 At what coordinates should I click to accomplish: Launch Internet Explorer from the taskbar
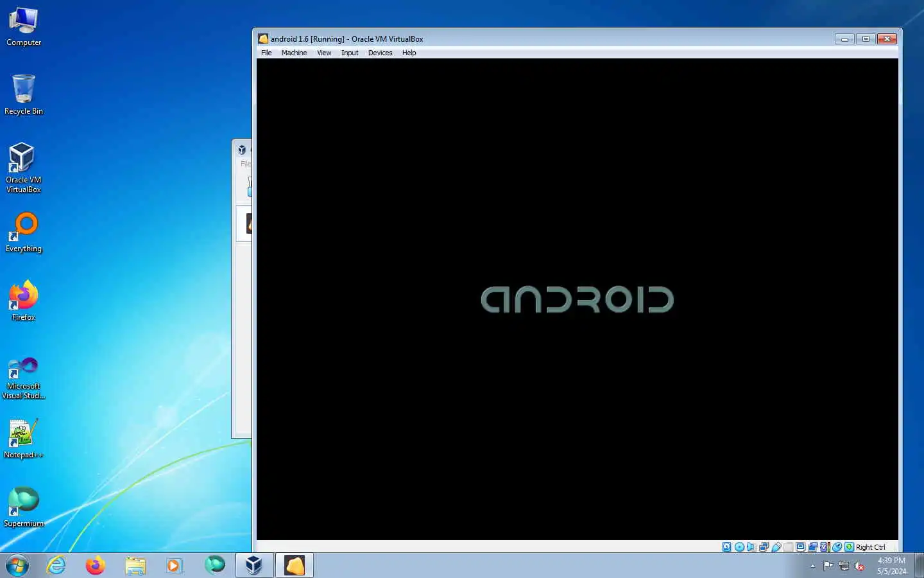click(x=56, y=565)
